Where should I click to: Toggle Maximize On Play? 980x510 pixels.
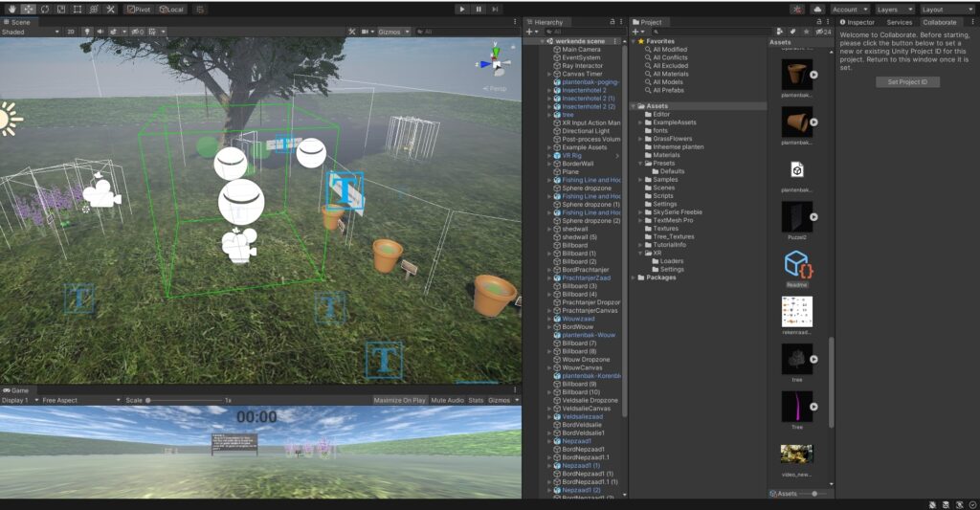(398, 400)
